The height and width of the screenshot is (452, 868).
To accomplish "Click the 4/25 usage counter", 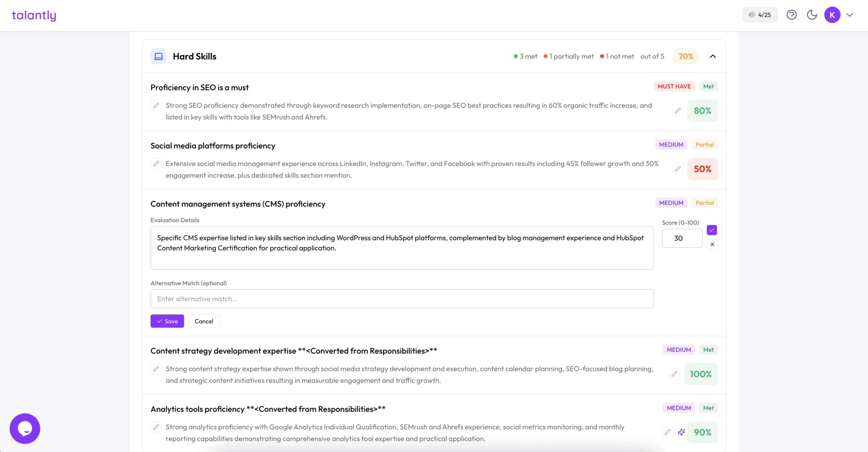I will [x=759, y=15].
